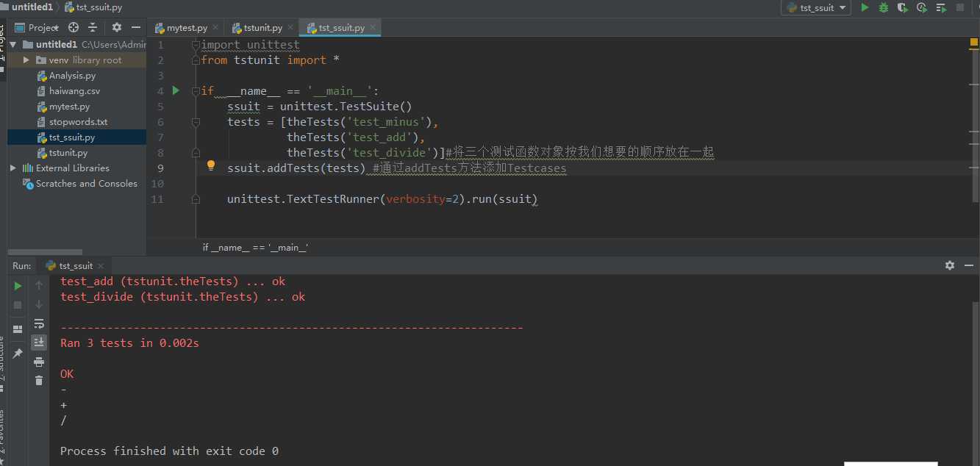Select mytest.py in the project tree
The height and width of the screenshot is (466, 980).
click(69, 107)
